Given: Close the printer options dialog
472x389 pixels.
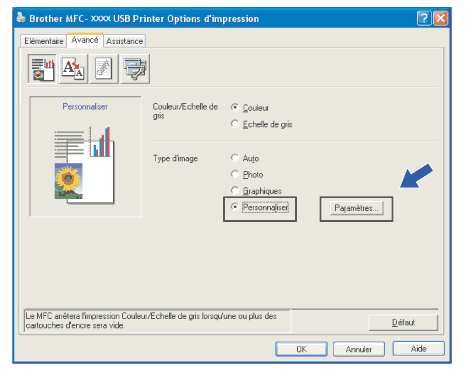Looking at the screenshot, I should click(x=440, y=18).
